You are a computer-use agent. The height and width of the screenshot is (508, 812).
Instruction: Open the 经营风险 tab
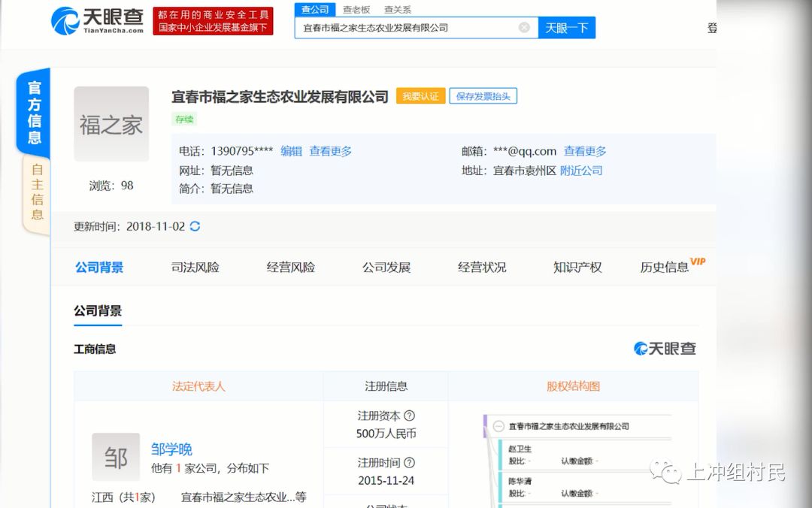tap(290, 268)
